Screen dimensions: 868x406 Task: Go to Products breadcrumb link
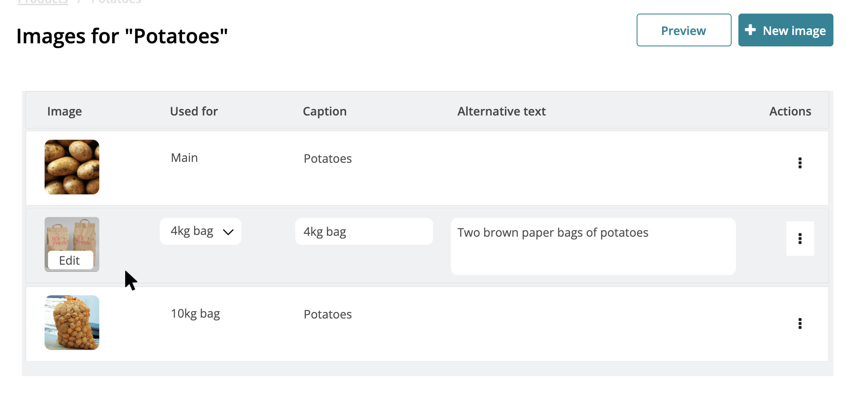(x=43, y=2)
